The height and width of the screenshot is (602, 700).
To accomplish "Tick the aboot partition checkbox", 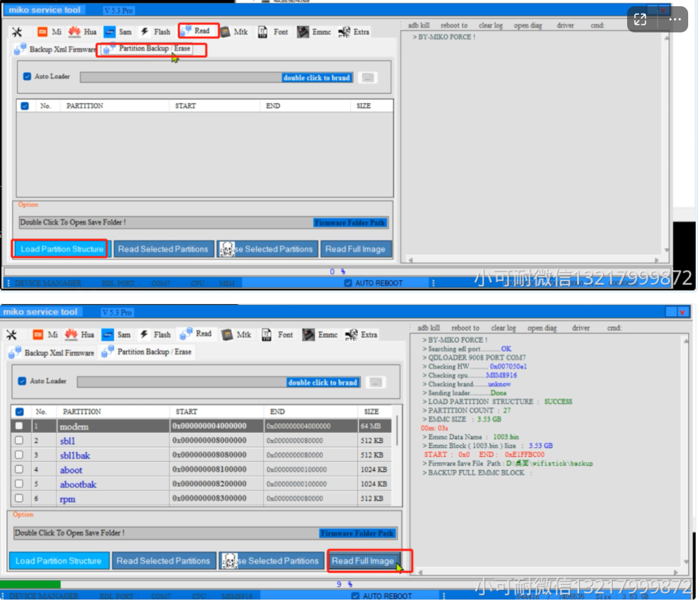I will click(x=19, y=469).
